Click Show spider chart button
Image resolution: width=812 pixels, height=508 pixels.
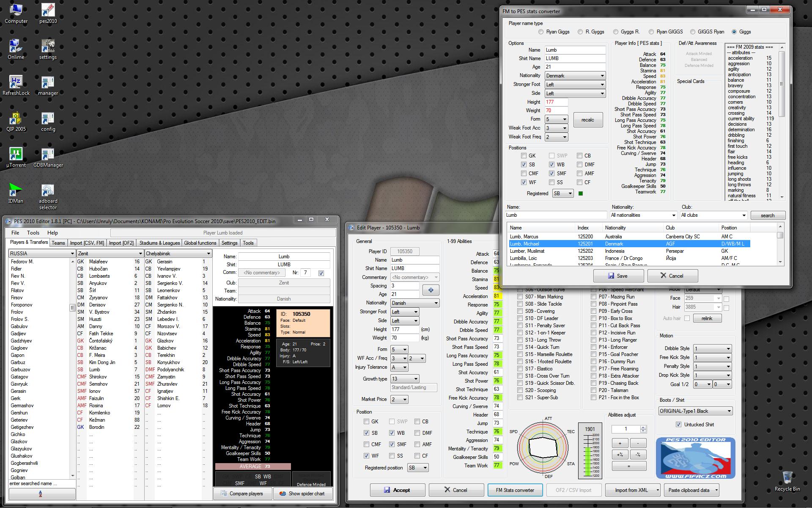coord(302,494)
